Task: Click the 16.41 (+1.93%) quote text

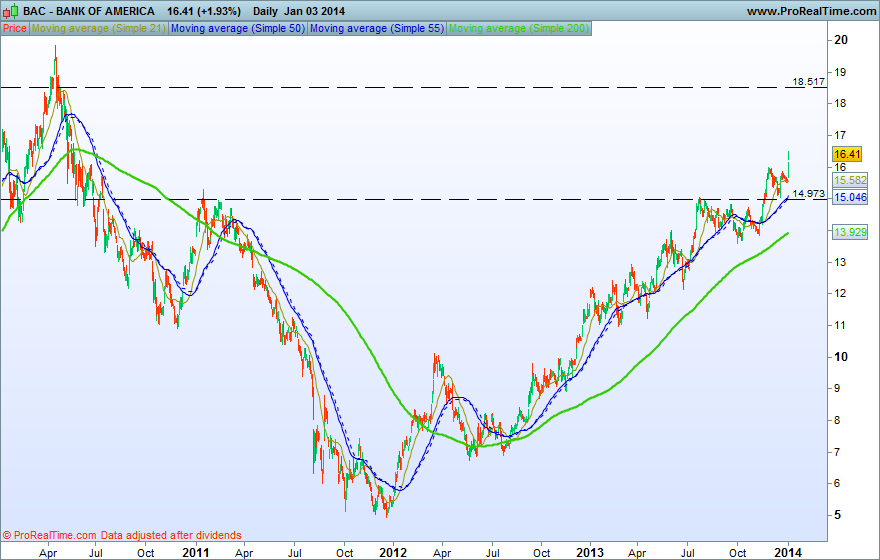Action: 204,11
